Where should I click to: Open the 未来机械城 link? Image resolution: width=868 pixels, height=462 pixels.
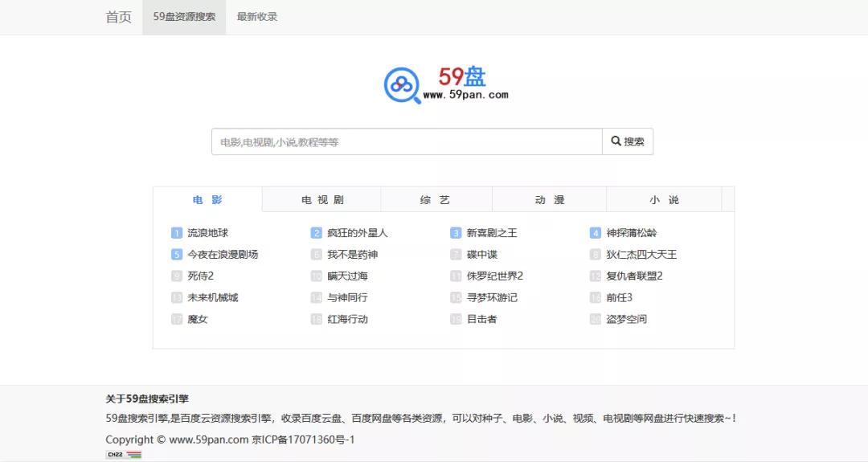[x=212, y=297]
